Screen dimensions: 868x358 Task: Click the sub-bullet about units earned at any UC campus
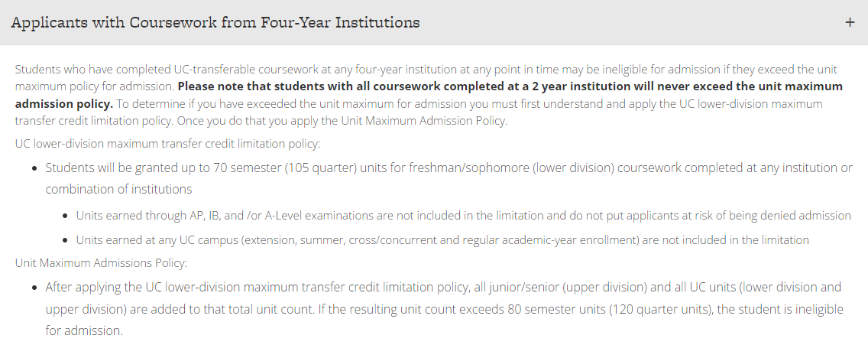pos(442,240)
